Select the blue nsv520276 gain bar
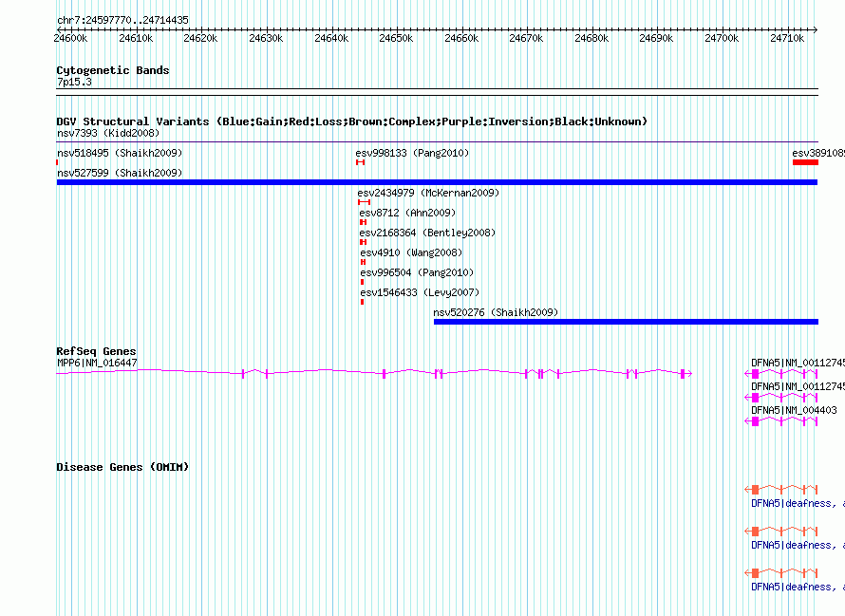 (x=627, y=322)
